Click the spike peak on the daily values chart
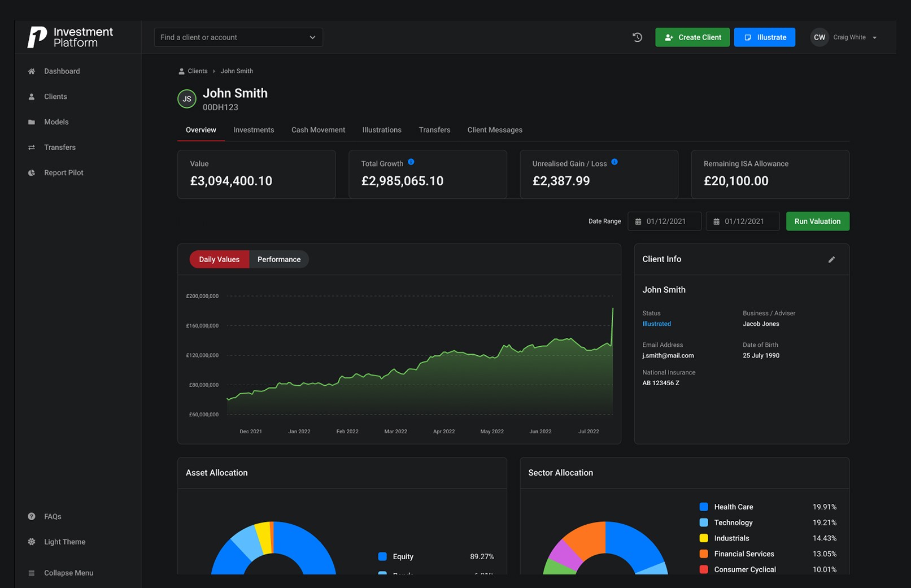The image size is (911, 588). point(613,308)
